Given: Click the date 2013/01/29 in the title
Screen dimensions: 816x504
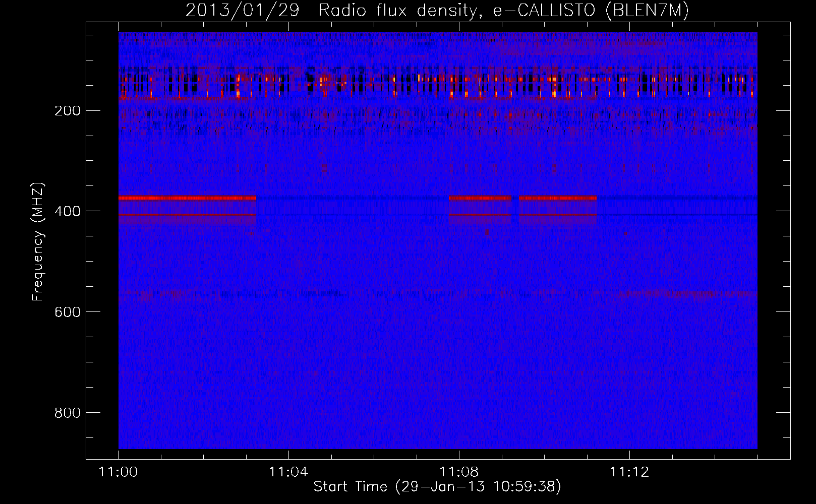Looking at the screenshot, I should pos(243,10).
